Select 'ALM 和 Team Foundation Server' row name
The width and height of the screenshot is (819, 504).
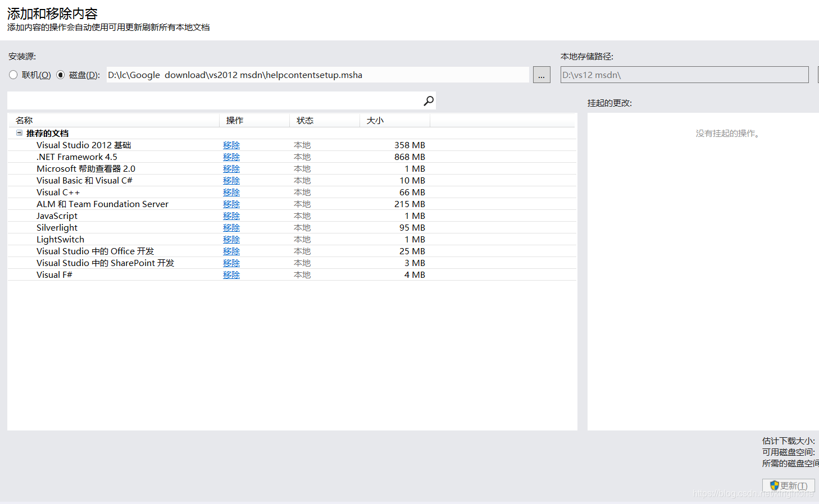[x=102, y=204]
